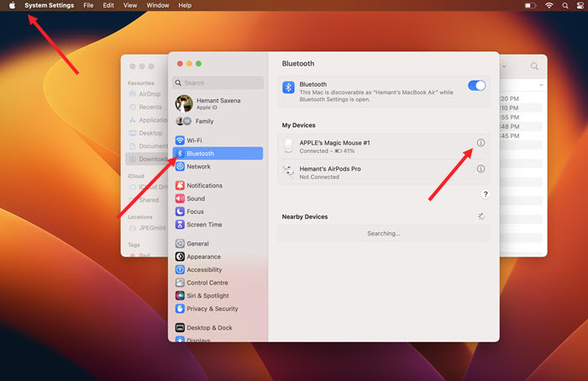Select Recents in Finder sidebar
Screen dimensions: 588x381
click(147, 107)
